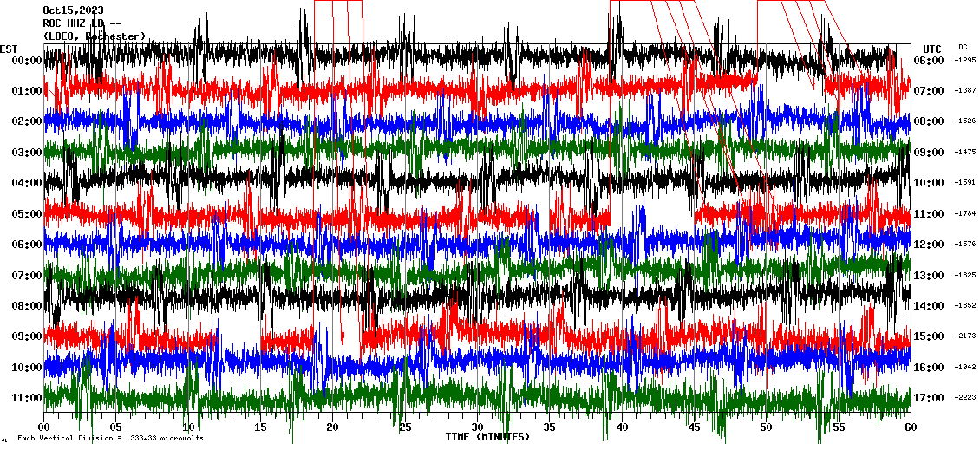The image size is (980, 450).
Task: Click the DC offset value -1295
Action: pyautogui.click(x=964, y=61)
